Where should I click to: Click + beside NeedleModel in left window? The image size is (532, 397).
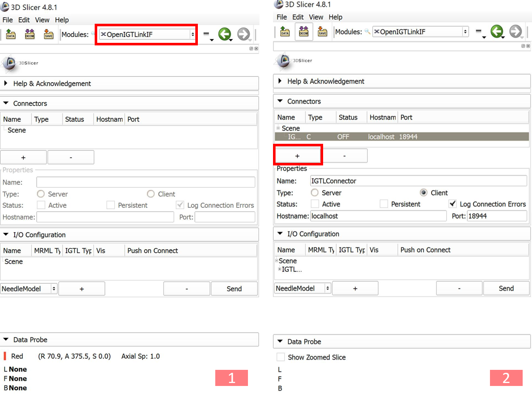point(82,289)
